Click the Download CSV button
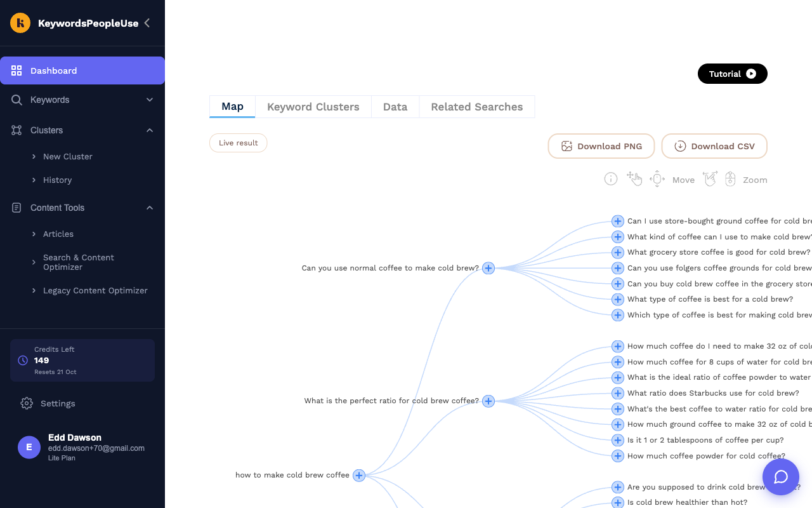Image resolution: width=812 pixels, height=508 pixels. 714,146
